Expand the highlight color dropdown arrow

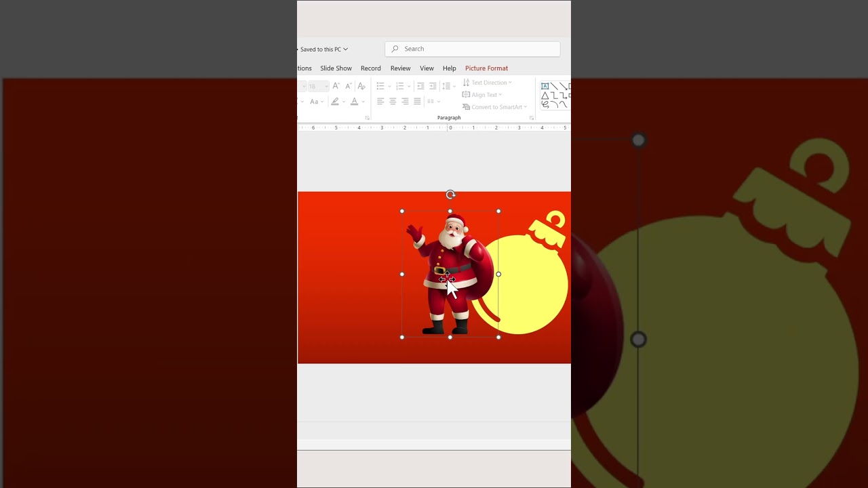point(344,102)
